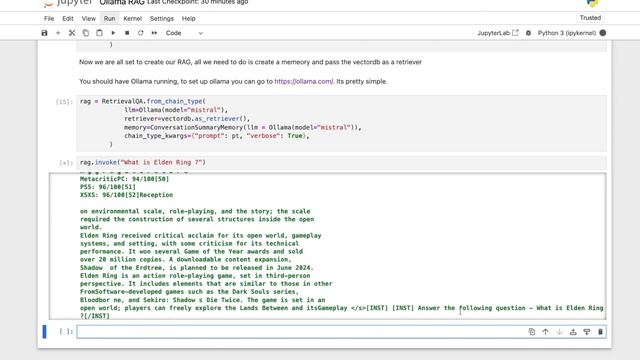Screen dimensions: 640x360
Task: Open the Settings menu
Action: [162, 19]
